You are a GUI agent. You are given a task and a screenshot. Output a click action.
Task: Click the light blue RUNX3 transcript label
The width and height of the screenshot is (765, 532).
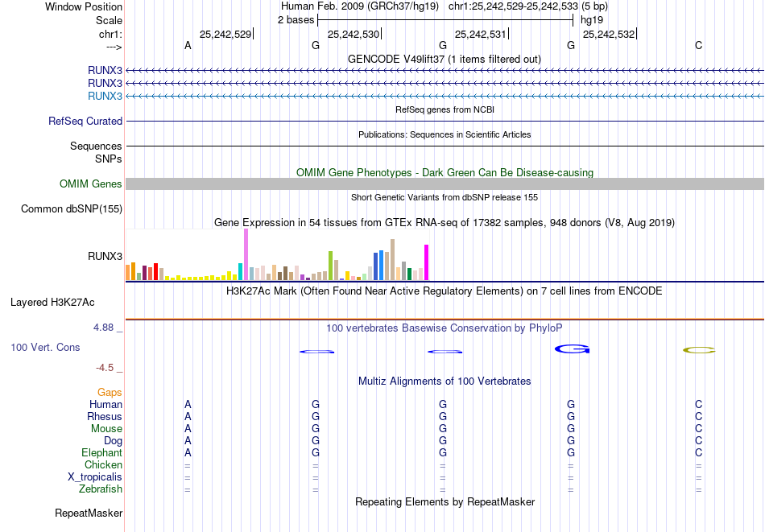[x=105, y=96]
